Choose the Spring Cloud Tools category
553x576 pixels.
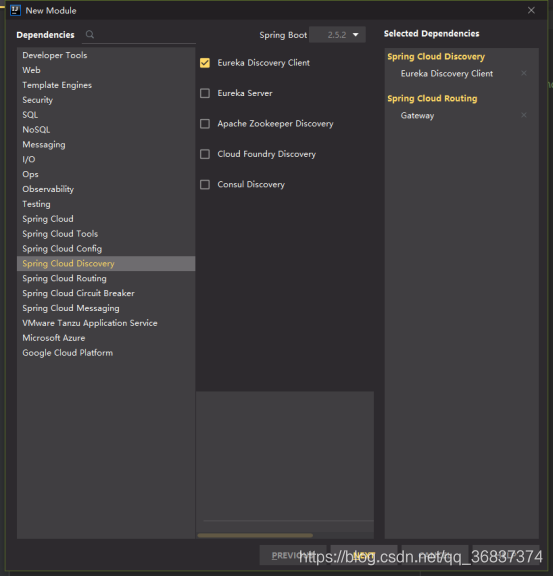click(x=106, y=234)
